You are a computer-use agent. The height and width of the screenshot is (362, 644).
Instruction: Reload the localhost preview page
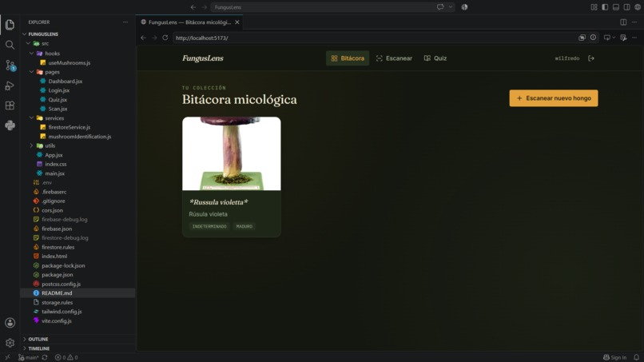165,38
